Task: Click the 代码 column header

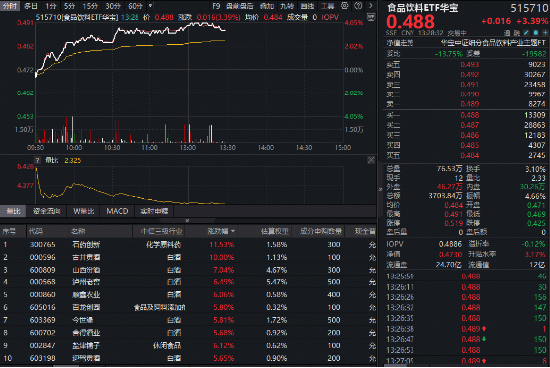Action: tap(35, 231)
